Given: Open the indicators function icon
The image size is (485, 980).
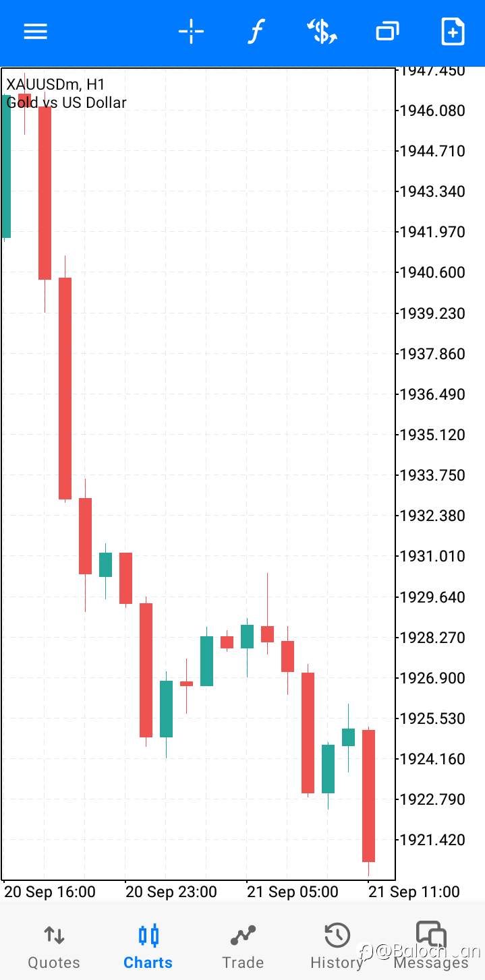Looking at the screenshot, I should [256, 32].
